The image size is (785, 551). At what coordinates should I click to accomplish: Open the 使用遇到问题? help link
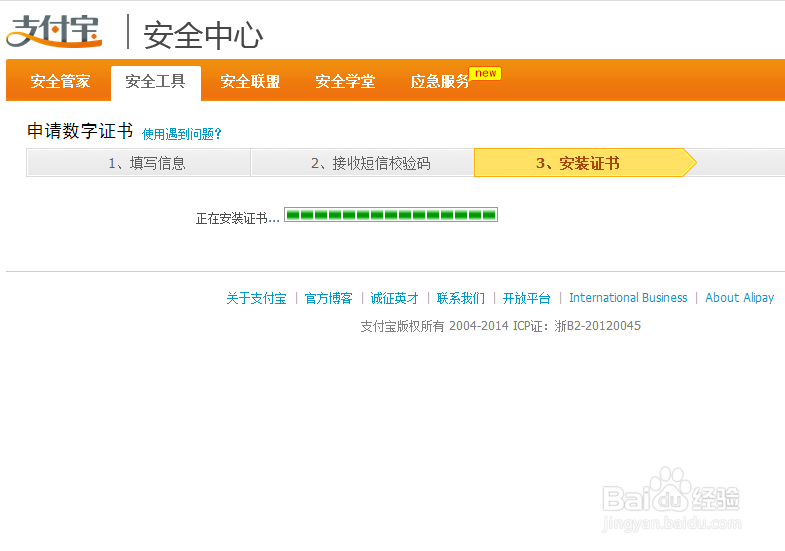coord(182,134)
